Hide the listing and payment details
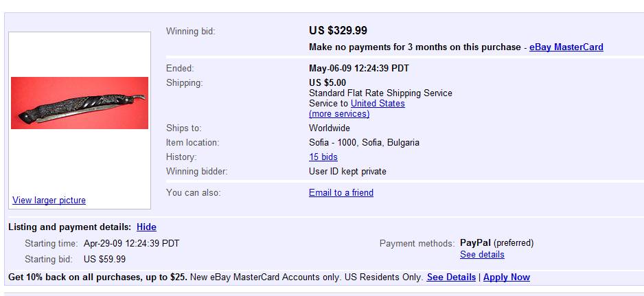 click(146, 227)
